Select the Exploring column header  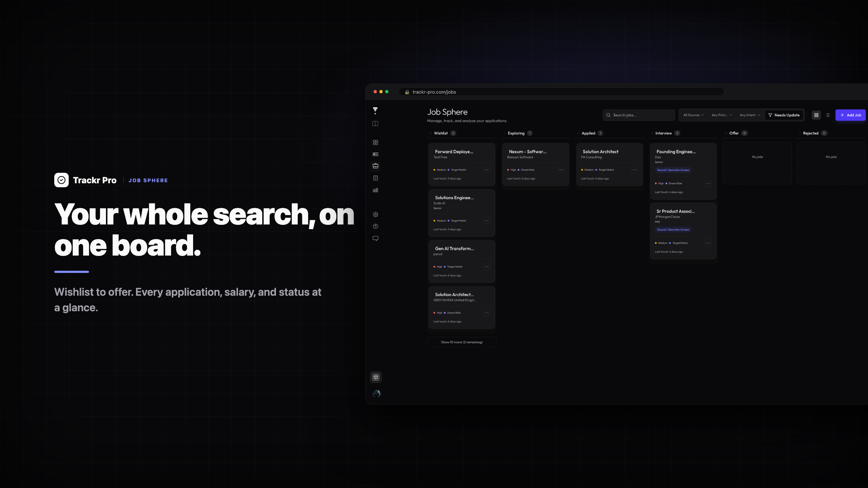tap(516, 133)
